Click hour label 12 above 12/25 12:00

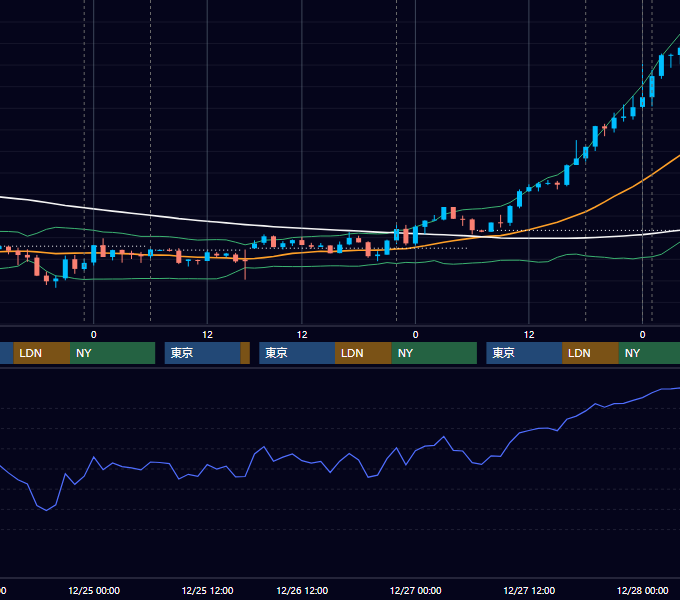click(207, 335)
